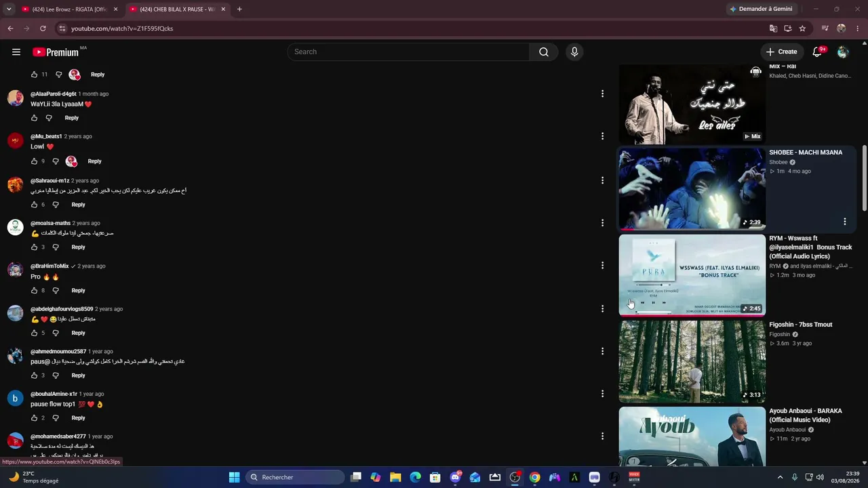
Task: Open the Mix – Raï playlist thumbnail
Action: pyautogui.click(x=692, y=104)
